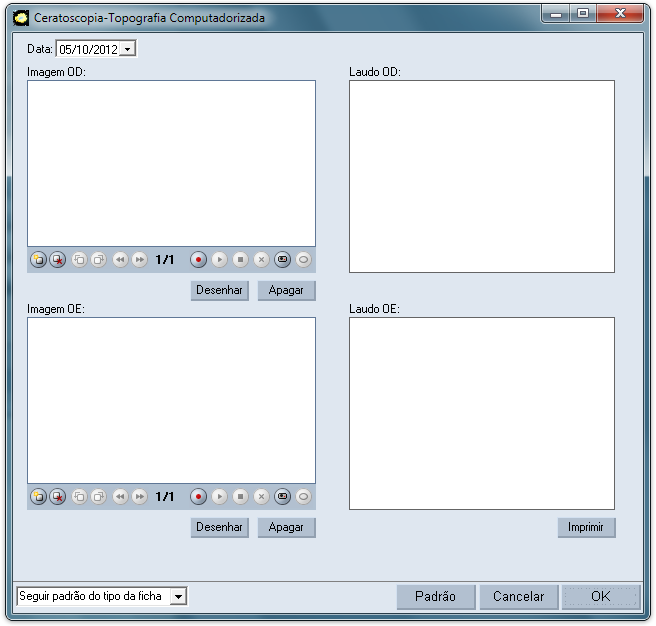Click the date field showing 05/10/2012
The width and height of the screenshot is (656, 626).
(x=96, y=49)
